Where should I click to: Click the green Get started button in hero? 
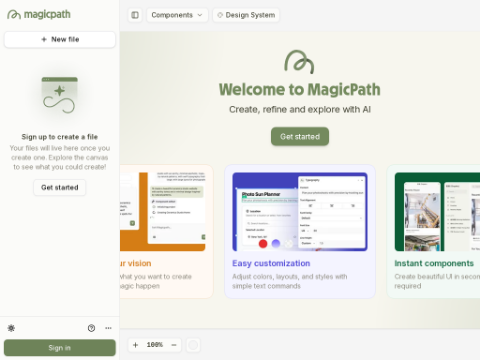pos(300,136)
